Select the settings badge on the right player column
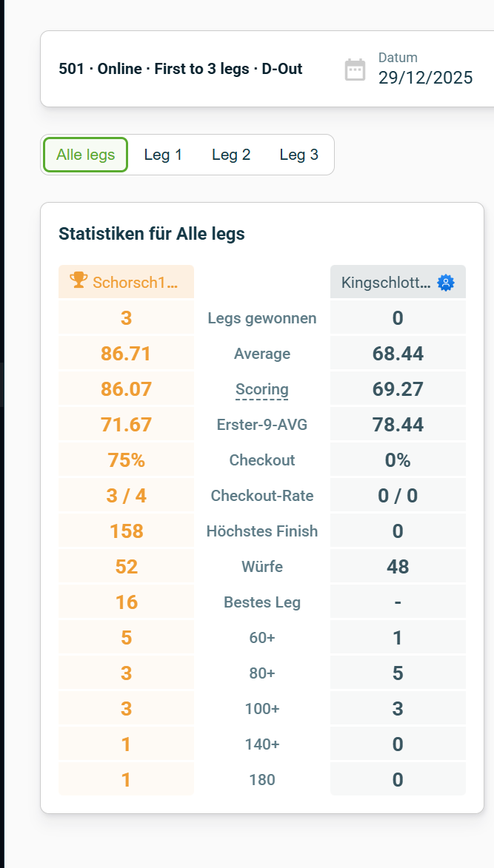Image resolution: width=494 pixels, height=868 pixels. point(444,281)
